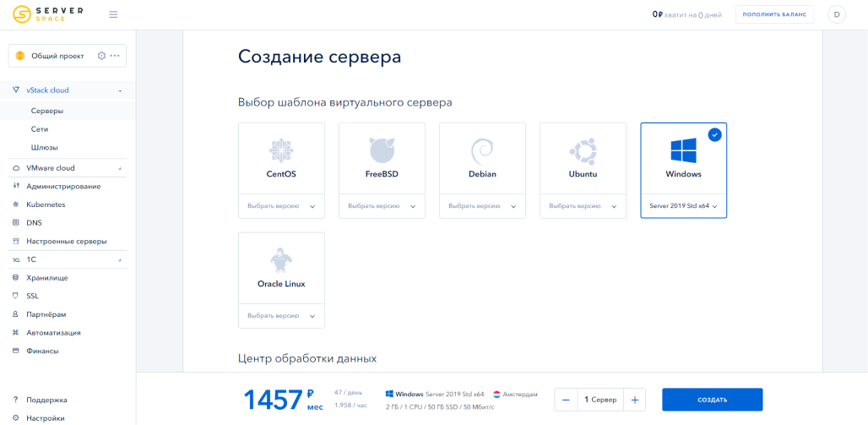The height and width of the screenshot is (425, 868).
Task: Collapse the vStack cloud section
Action: 120,90
